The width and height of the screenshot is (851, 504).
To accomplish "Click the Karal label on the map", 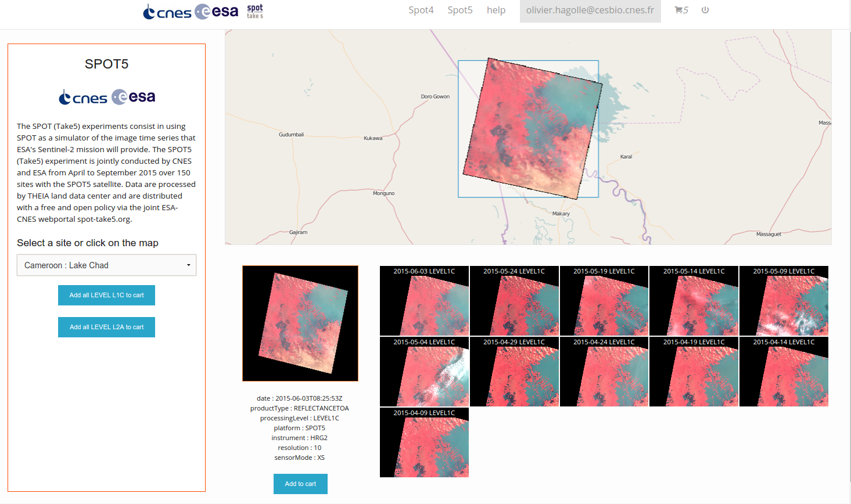I will coord(626,156).
